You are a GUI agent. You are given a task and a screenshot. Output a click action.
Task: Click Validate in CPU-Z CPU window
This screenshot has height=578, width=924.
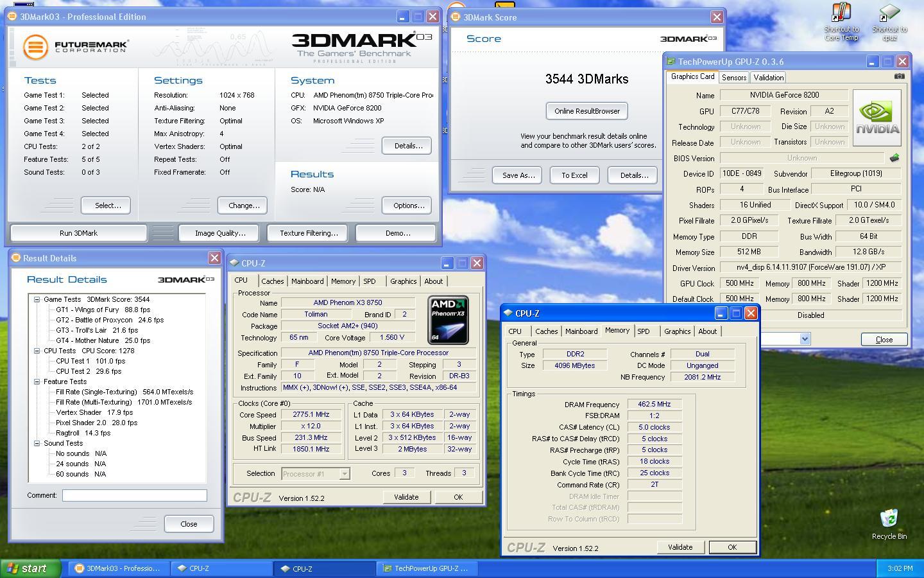(406, 497)
